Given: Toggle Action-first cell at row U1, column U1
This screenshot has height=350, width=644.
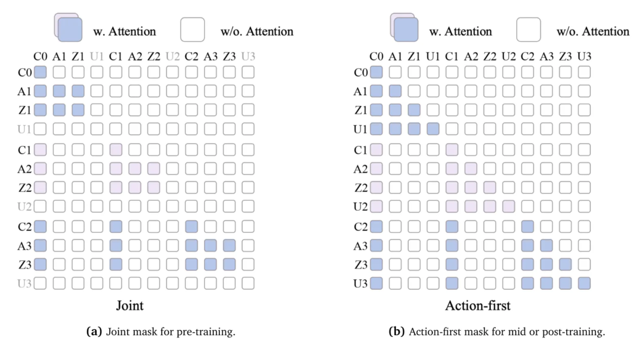Looking at the screenshot, I should click(433, 129).
